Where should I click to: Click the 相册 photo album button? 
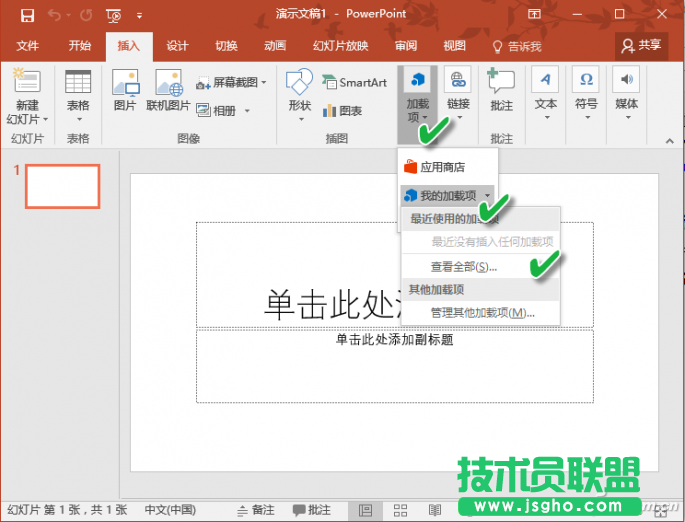click(217, 111)
